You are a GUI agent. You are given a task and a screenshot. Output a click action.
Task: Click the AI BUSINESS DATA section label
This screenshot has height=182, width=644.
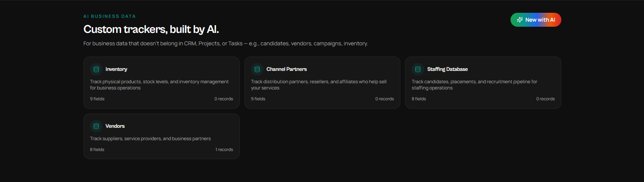pos(110,16)
